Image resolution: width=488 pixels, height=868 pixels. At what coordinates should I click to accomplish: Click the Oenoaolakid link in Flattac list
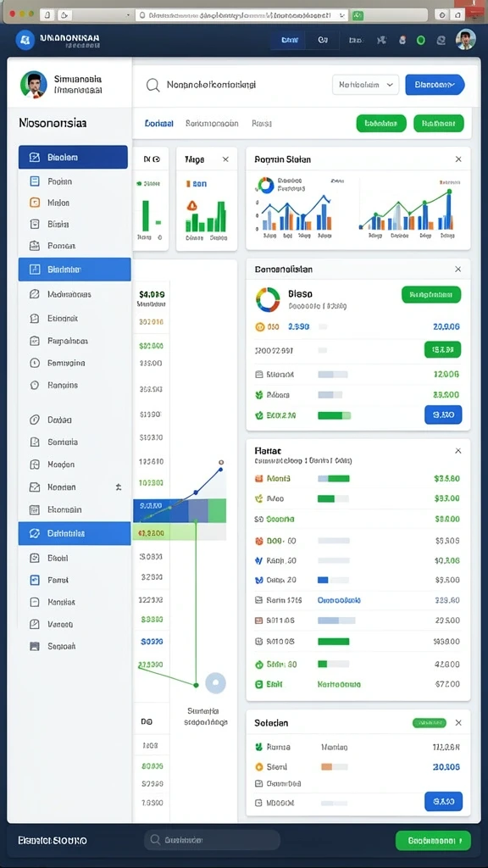[339, 600]
